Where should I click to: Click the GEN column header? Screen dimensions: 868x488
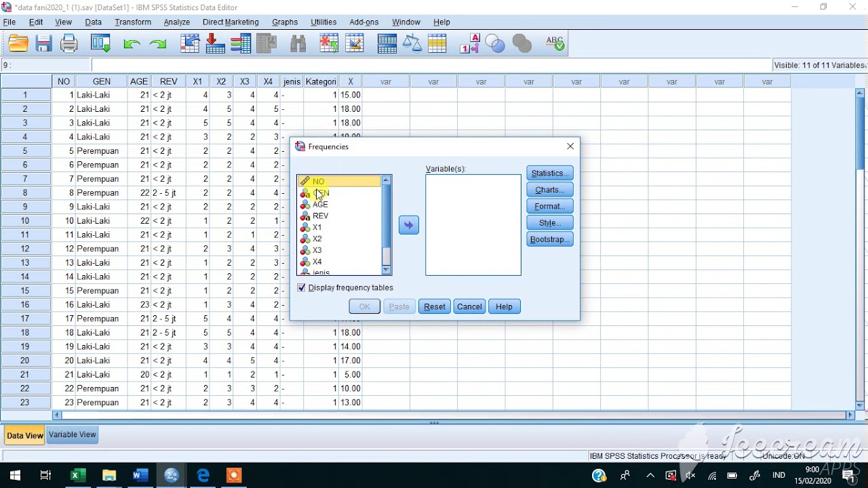(102, 81)
